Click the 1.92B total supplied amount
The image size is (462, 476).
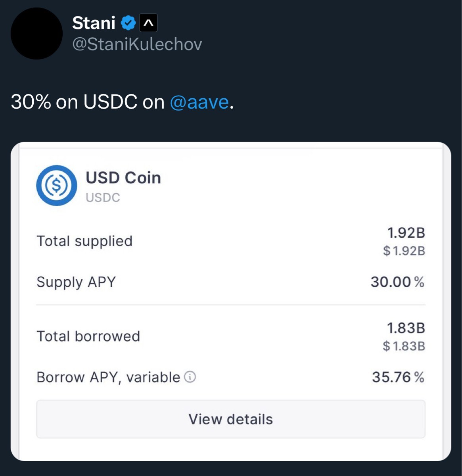[406, 233]
